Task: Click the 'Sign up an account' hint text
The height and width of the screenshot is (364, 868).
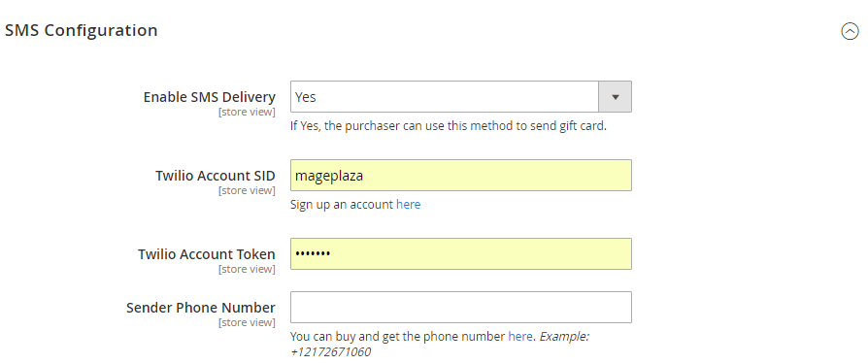Action: 342,205
